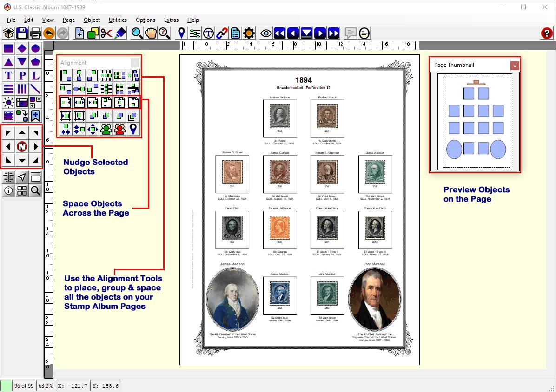Click the bookmark plus icon in toolbox
Image resolution: width=556 pixels, height=392 pixels.
[35, 116]
